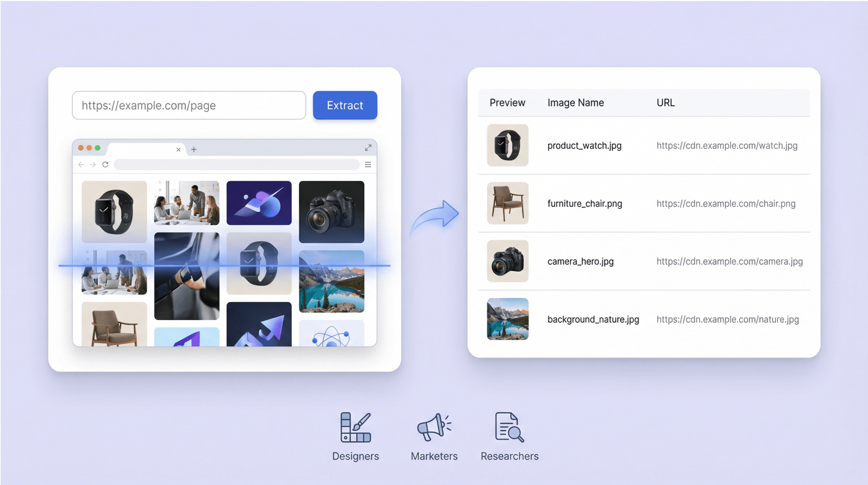Click the Marketers megaphone icon

point(434,427)
